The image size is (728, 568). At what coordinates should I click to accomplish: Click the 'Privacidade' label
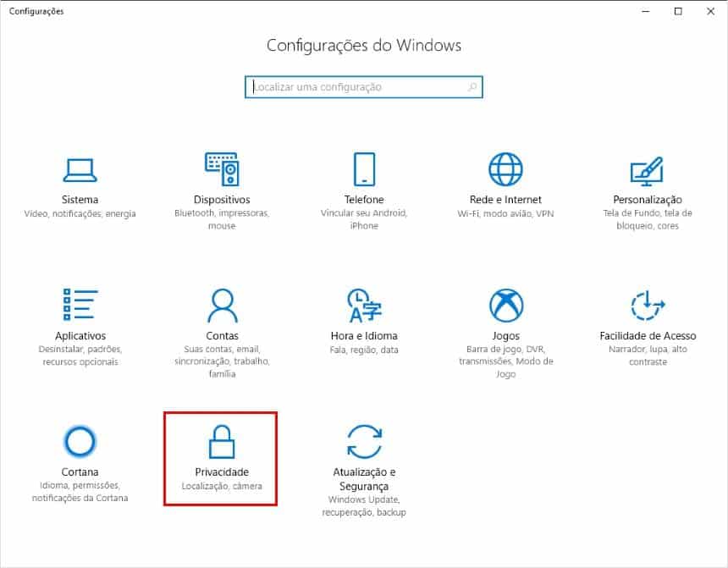pyautogui.click(x=222, y=471)
